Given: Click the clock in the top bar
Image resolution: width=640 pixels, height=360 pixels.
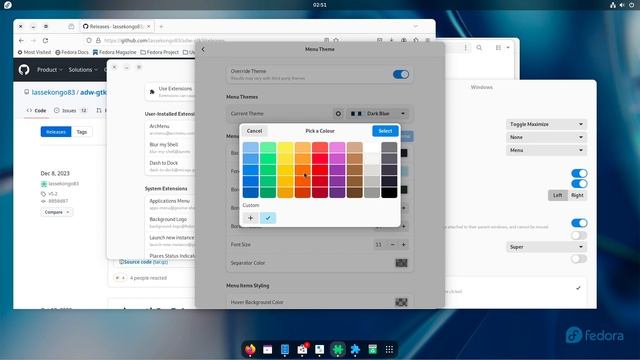Looking at the screenshot, I should [320, 5].
